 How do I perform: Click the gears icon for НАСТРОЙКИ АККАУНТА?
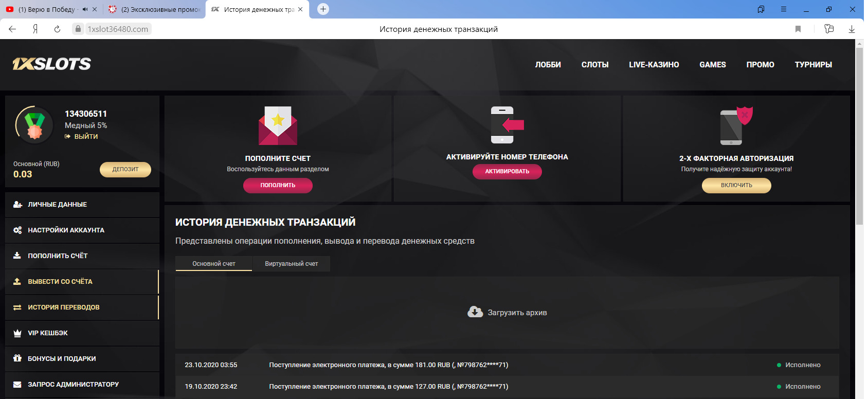[17, 230]
